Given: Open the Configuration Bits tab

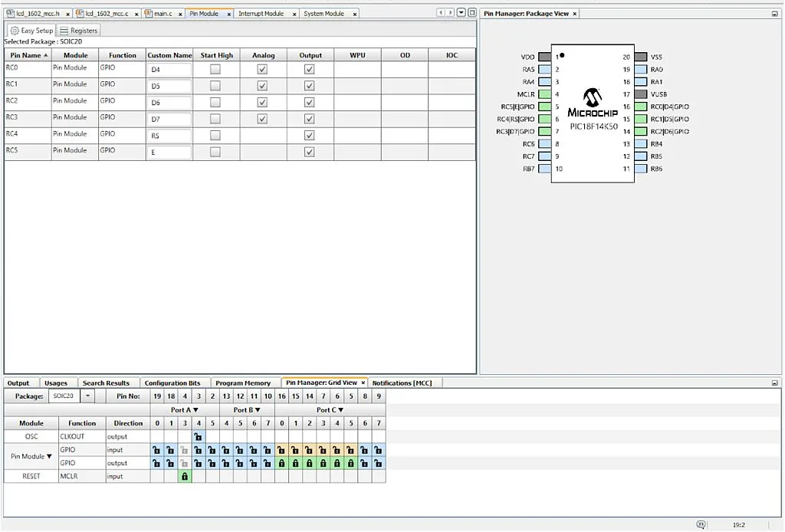Looking at the screenshot, I should [x=172, y=383].
